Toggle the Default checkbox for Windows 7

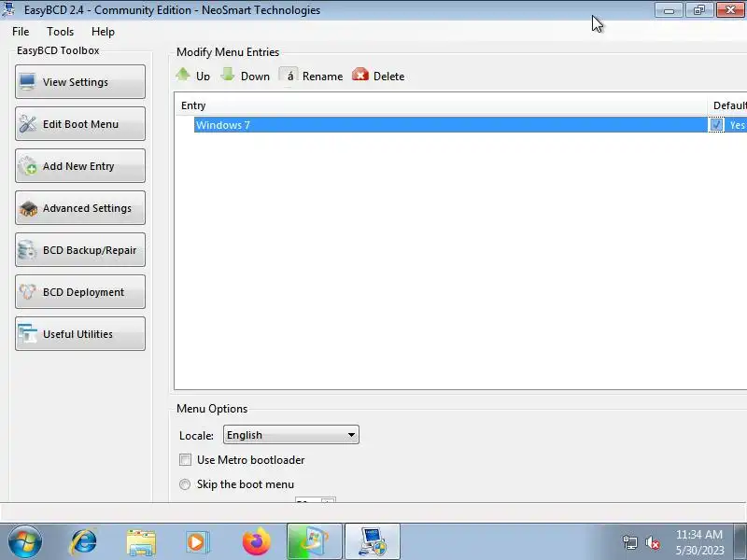[716, 125]
